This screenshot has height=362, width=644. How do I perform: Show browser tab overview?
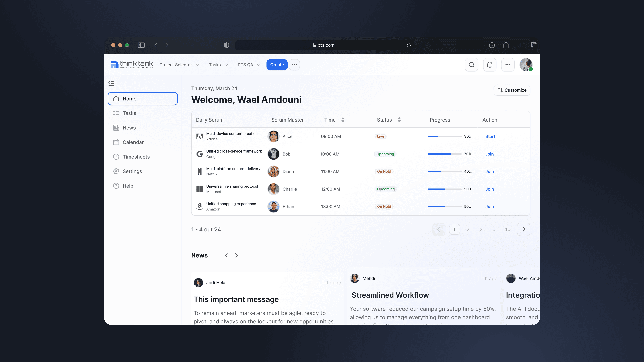point(534,45)
